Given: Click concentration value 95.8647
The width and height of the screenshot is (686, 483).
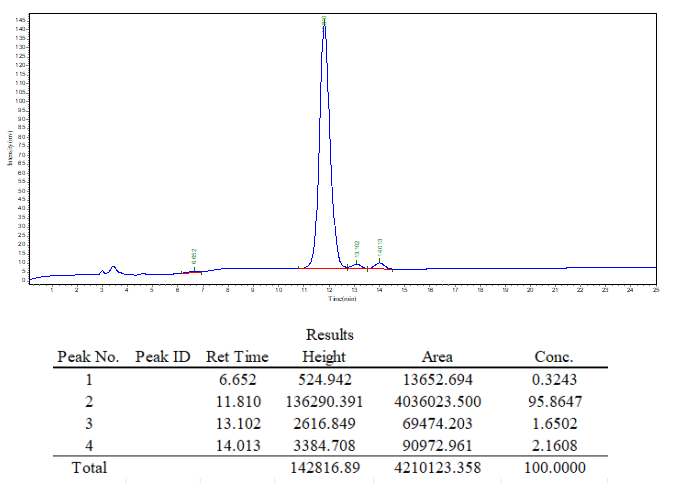Looking at the screenshot, I should (555, 401).
